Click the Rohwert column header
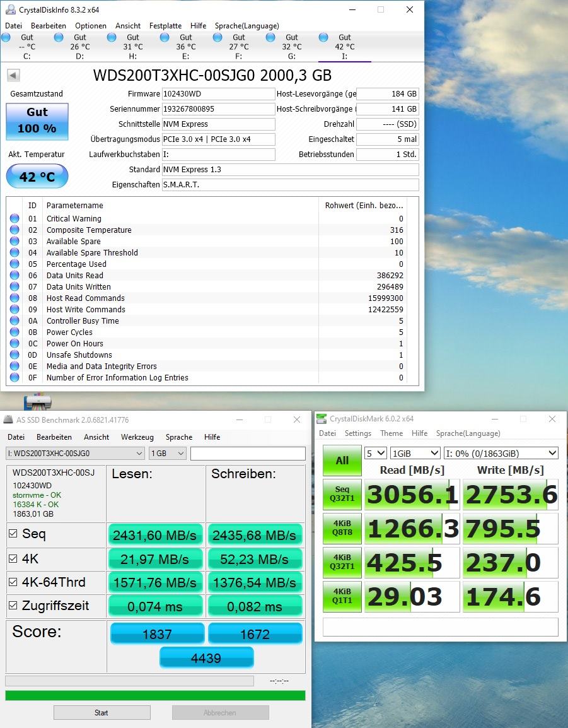 (x=363, y=205)
